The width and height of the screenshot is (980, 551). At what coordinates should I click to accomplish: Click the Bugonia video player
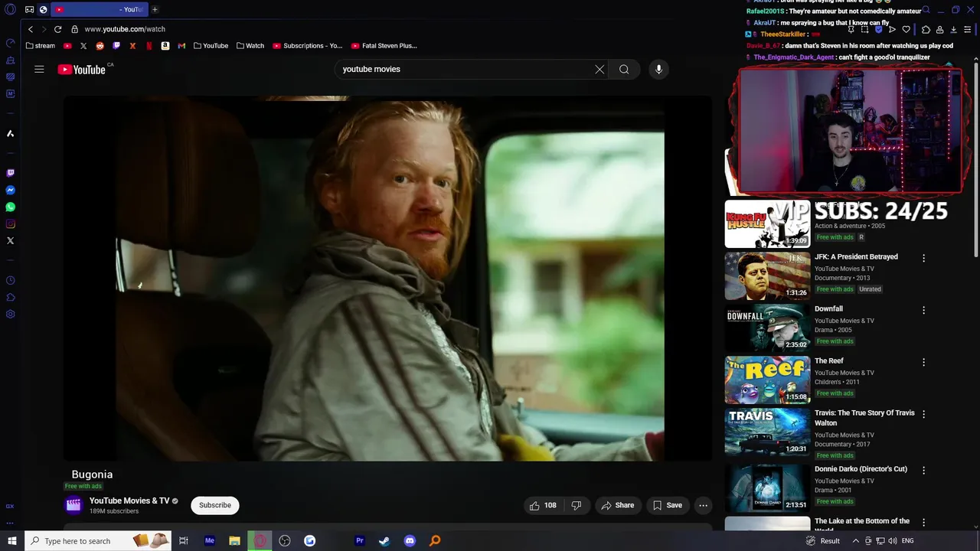(387, 279)
